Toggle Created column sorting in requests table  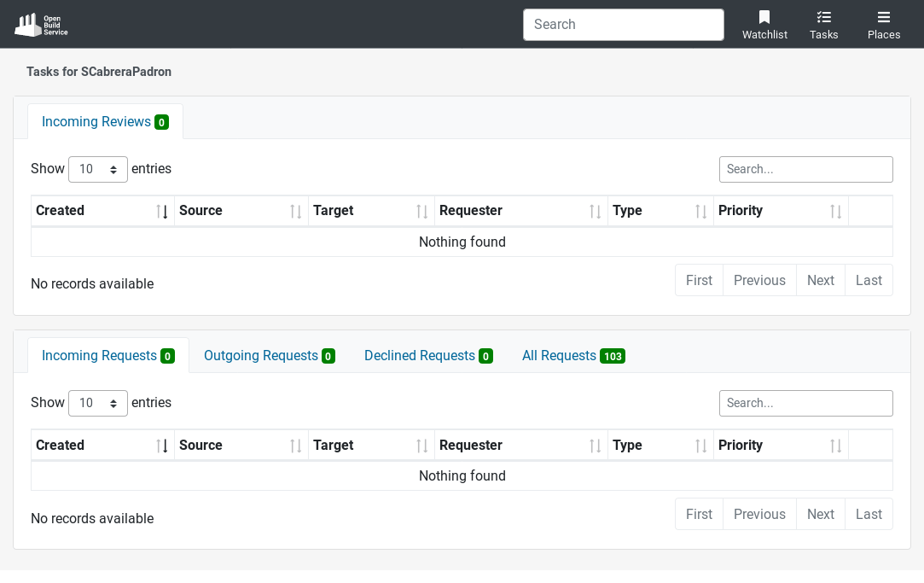click(x=164, y=445)
